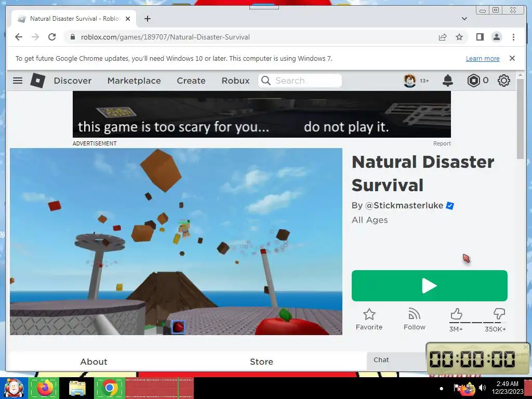Dismiss the Chrome update notification bar
Screen dimensions: 532x399
(512, 58)
